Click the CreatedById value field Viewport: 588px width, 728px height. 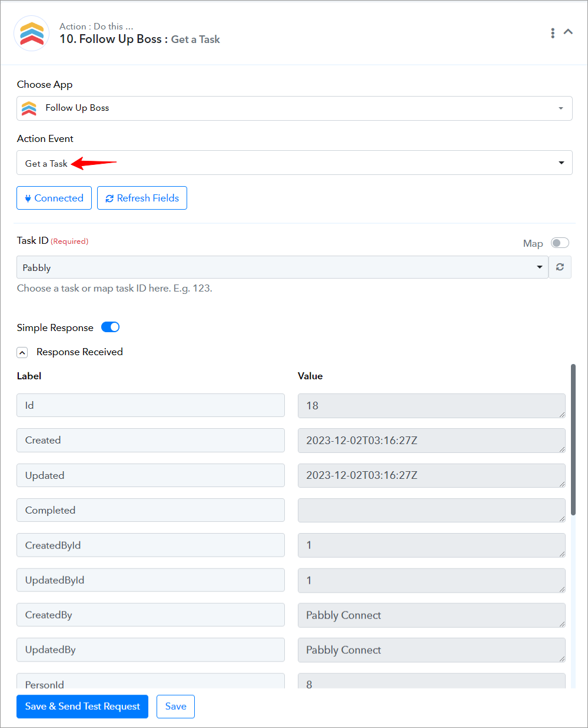(x=431, y=545)
